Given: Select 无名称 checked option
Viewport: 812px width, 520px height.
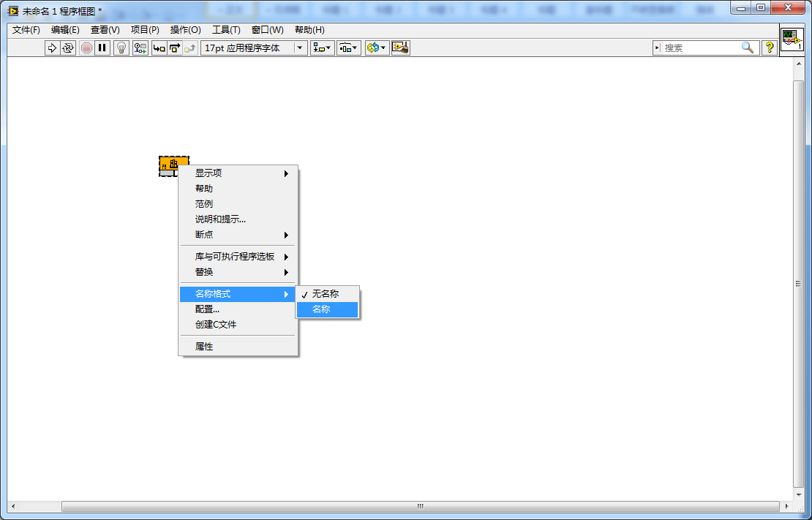Looking at the screenshot, I should click(x=327, y=294).
